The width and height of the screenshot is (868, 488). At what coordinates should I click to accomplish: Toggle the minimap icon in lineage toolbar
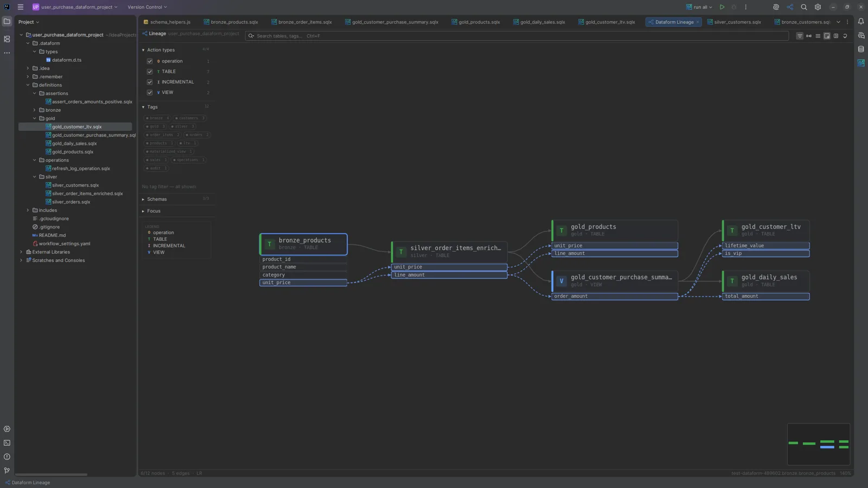[827, 36]
